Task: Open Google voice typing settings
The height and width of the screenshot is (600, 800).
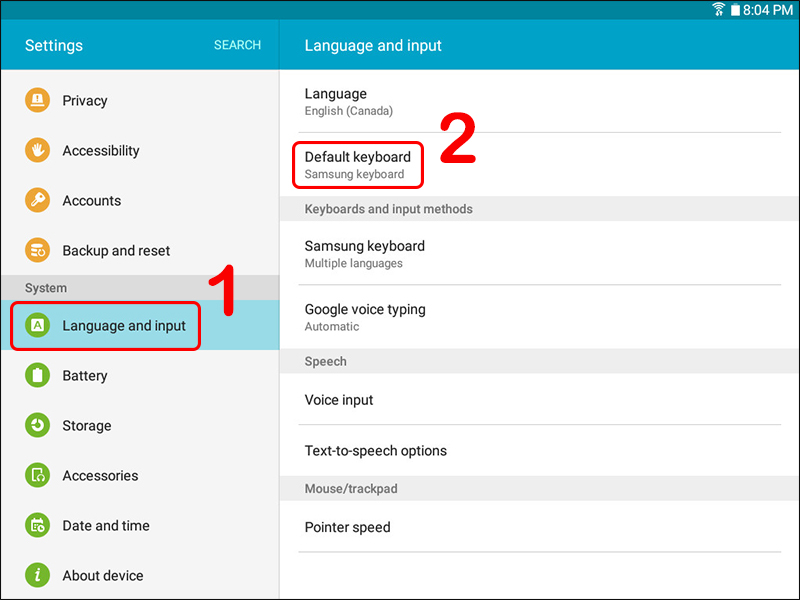Action: point(540,317)
